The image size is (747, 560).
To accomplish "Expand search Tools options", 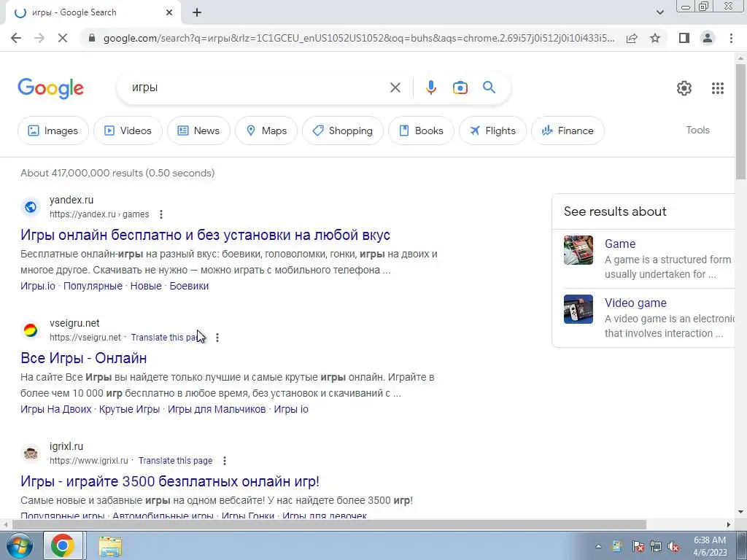I will tap(697, 130).
